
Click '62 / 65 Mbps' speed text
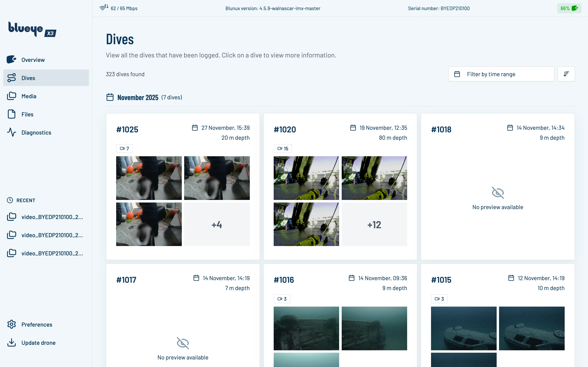point(124,8)
